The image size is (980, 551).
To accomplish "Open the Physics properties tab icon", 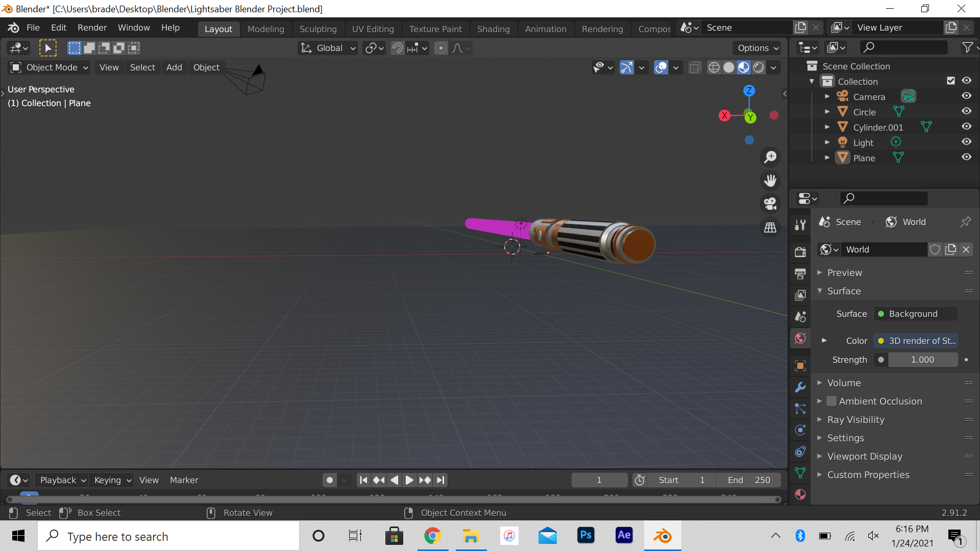I will pos(800,430).
